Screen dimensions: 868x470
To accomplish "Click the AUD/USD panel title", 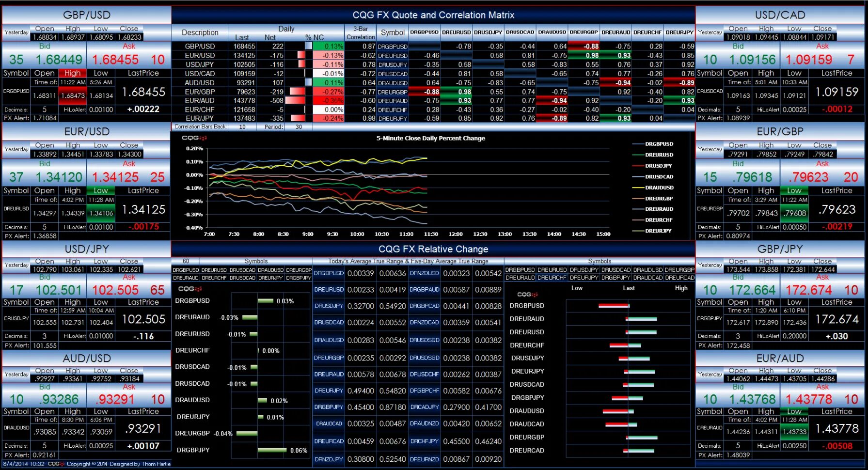I will point(87,359).
